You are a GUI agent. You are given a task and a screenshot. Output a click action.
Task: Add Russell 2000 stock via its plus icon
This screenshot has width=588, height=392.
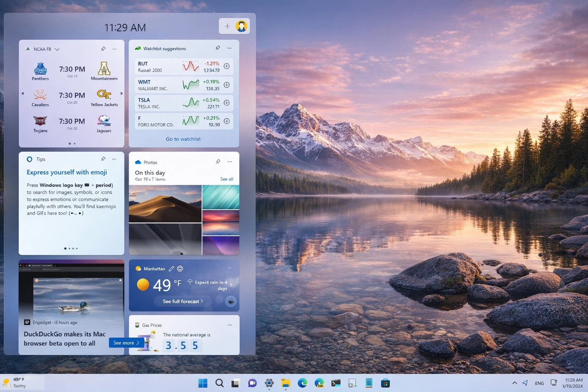pos(226,66)
